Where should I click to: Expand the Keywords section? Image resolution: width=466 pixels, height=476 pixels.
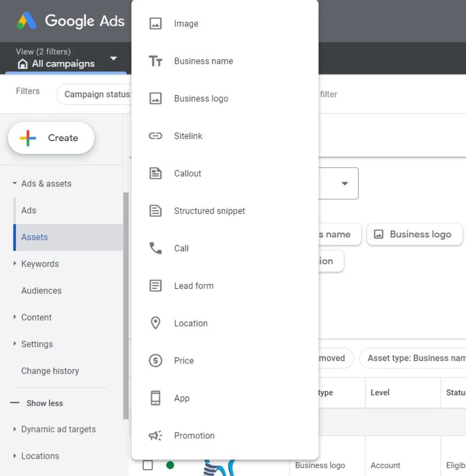click(15, 263)
